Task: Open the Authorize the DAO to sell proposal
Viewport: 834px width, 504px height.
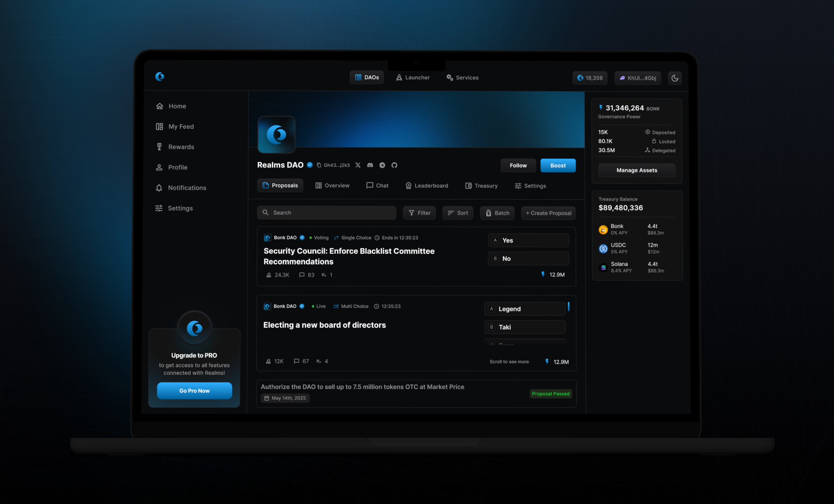Action: tap(417, 393)
